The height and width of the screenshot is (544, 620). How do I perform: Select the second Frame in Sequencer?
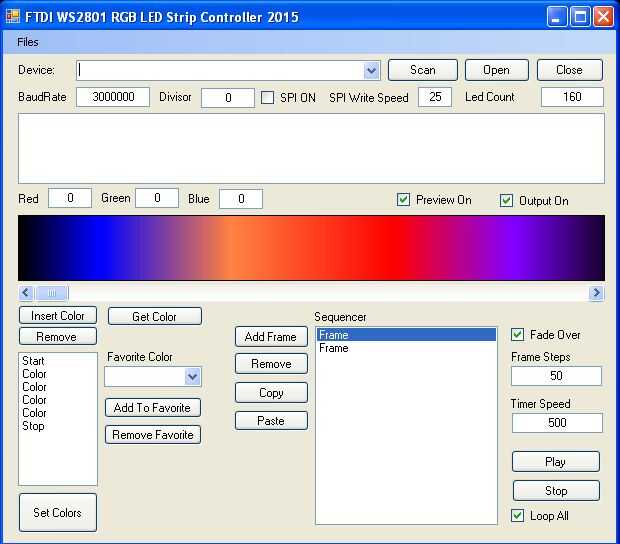[x=406, y=348]
